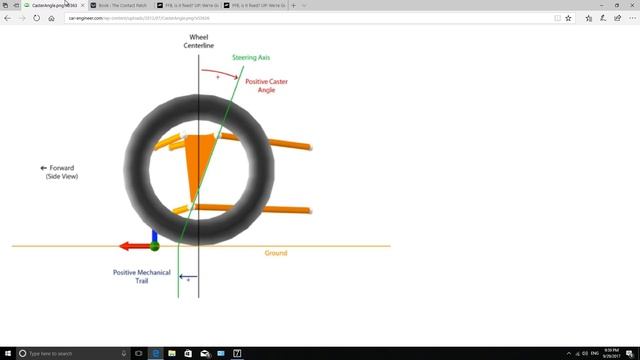Maximize or restore the Edge window
Viewport: 640px width, 360px height.
pos(617,5)
